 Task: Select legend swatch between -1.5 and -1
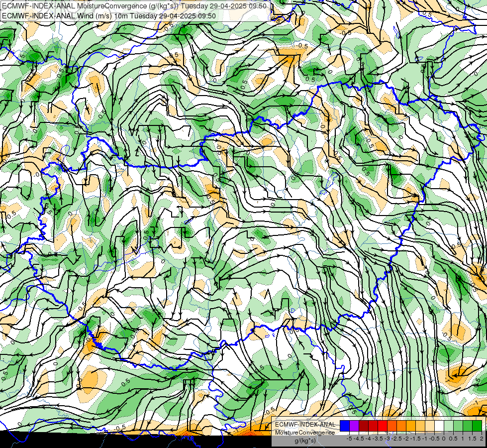pos(420,426)
